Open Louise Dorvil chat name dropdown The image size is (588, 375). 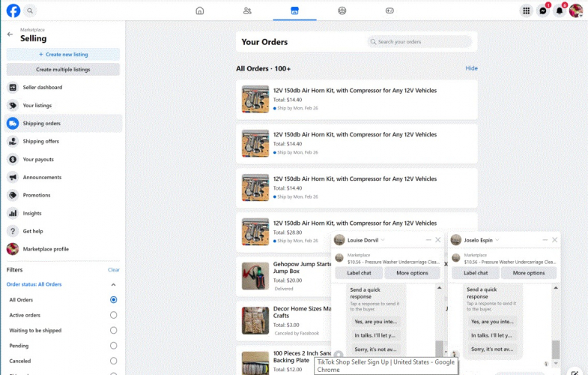click(383, 240)
